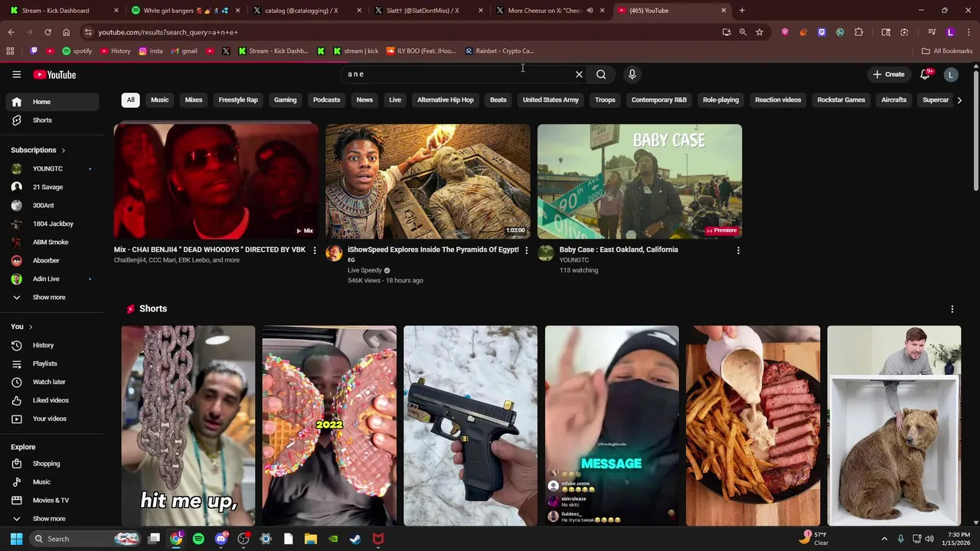Select the Freestyle Rap filter chip
This screenshot has width=980, height=551.
238,100
